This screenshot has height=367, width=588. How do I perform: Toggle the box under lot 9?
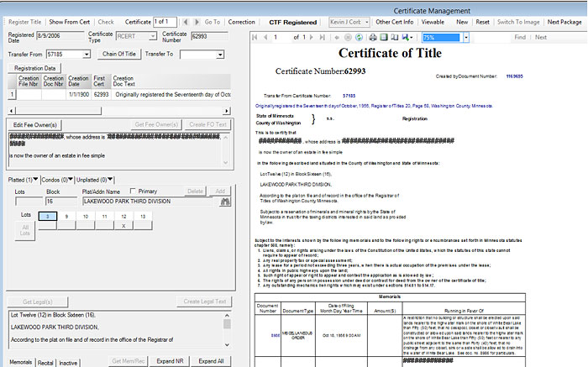[x=66, y=225]
